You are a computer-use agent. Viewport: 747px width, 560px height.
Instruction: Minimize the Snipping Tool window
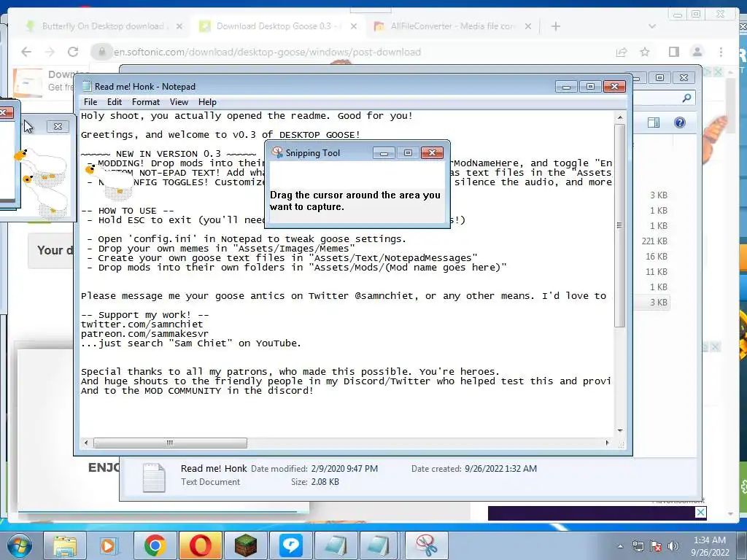(x=384, y=153)
